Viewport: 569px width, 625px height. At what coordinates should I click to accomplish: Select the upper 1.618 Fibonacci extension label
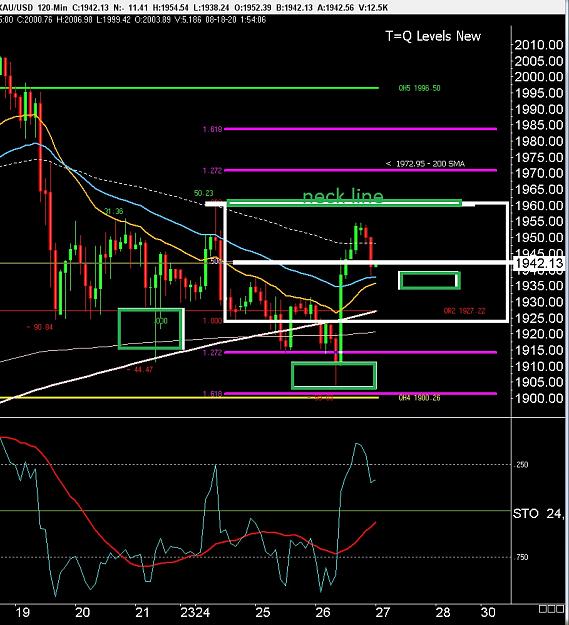(212, 129)
